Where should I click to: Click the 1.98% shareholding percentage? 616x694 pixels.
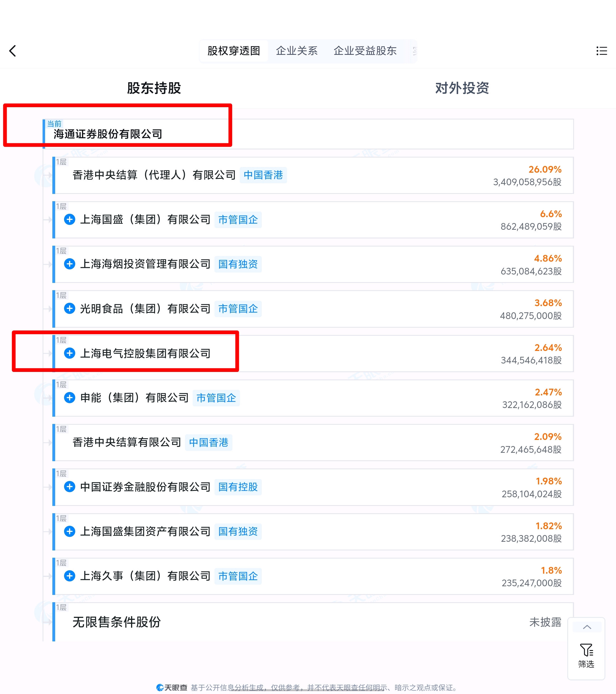[549, 481]
